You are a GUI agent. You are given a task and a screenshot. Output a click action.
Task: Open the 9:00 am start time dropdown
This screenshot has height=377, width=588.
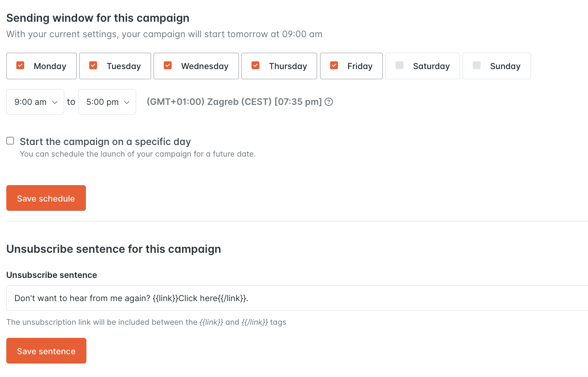tap(35, 101)
